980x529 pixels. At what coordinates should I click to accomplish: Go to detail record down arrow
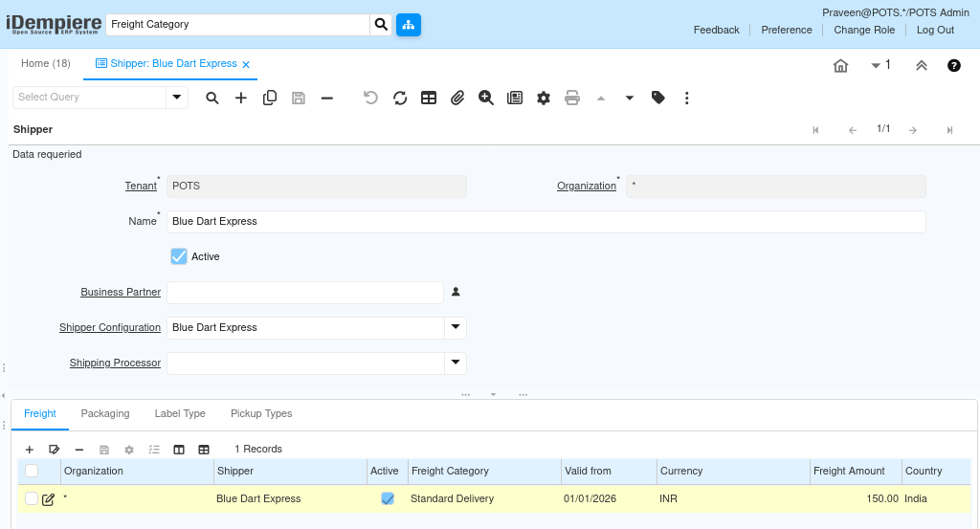point(630,99)
